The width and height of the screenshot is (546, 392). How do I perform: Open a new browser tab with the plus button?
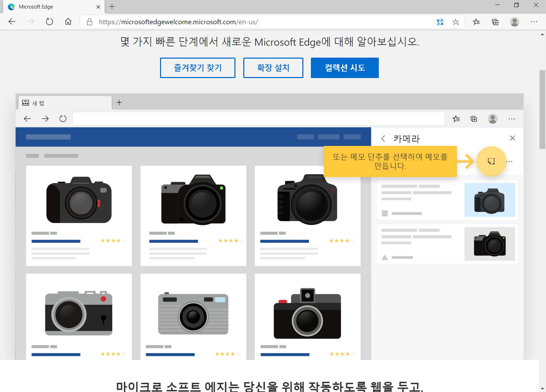click(112, 6)
